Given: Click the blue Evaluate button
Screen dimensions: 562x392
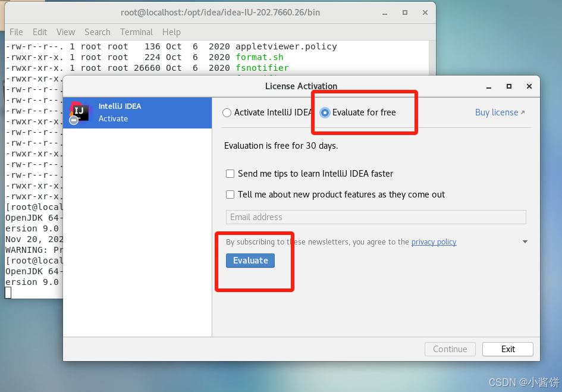Looking at the screenshot, I should tap(250, 261).
